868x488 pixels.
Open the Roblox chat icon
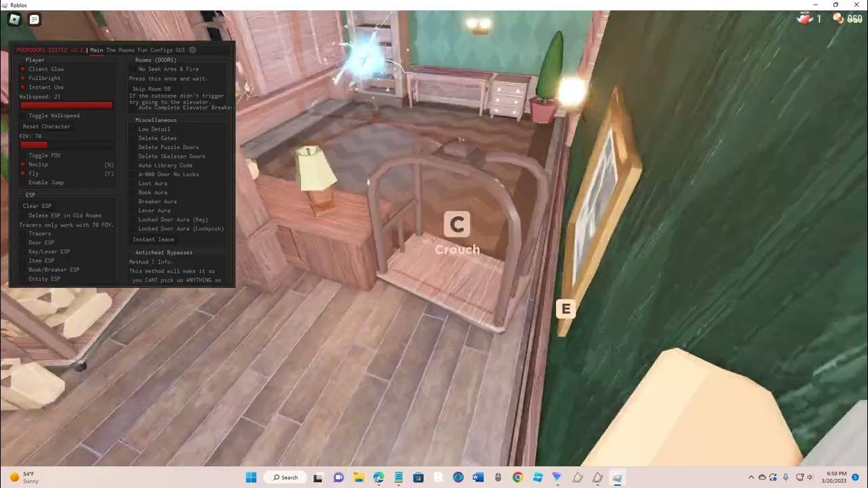34,20
